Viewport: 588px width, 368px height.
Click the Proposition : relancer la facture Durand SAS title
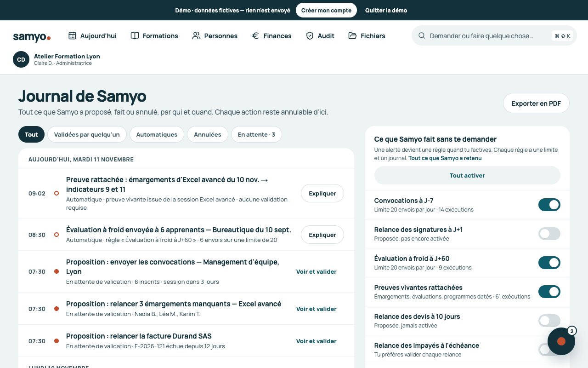pos(139,336)
